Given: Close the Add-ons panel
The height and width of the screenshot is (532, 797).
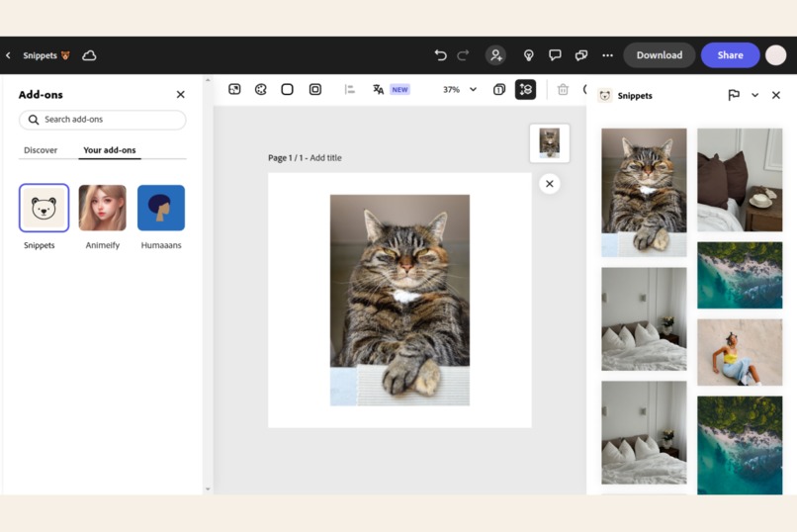Looking at the screenshot, I should [180, 95].
